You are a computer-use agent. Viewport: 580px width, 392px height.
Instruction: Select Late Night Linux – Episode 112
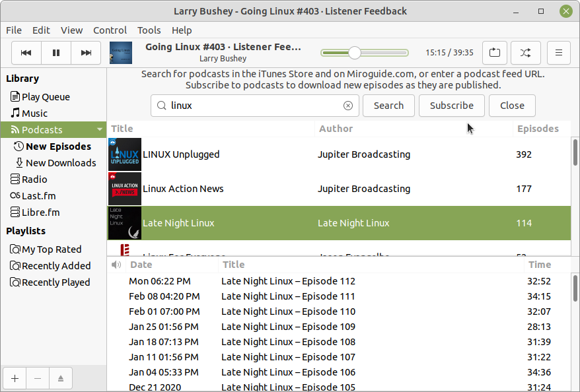(339, 281)
